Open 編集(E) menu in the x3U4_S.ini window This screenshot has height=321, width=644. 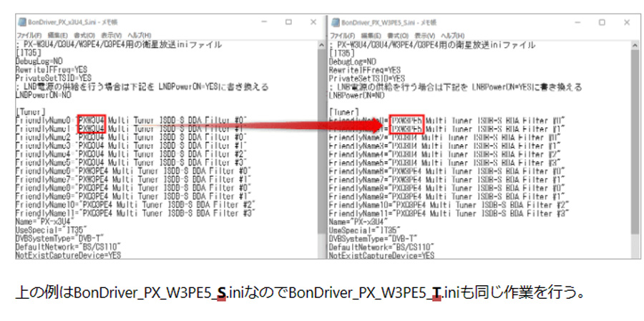pyautogui.click(x=58, y=35)
